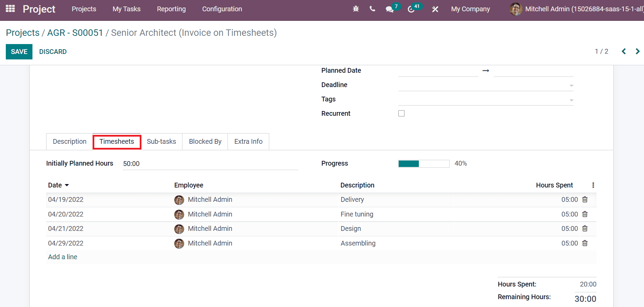644x307 pixels.
Task: Click Initially Planned Hours field 50:00
Action: [210, 164]
